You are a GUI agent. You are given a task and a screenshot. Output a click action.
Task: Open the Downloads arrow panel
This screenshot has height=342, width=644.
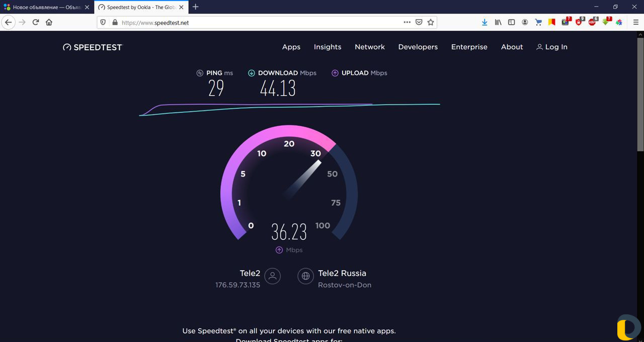(x=485, y=22)
